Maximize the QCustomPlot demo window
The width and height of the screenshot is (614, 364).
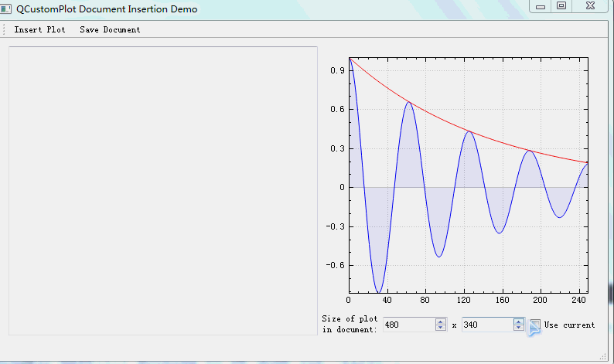click(561, 6)
